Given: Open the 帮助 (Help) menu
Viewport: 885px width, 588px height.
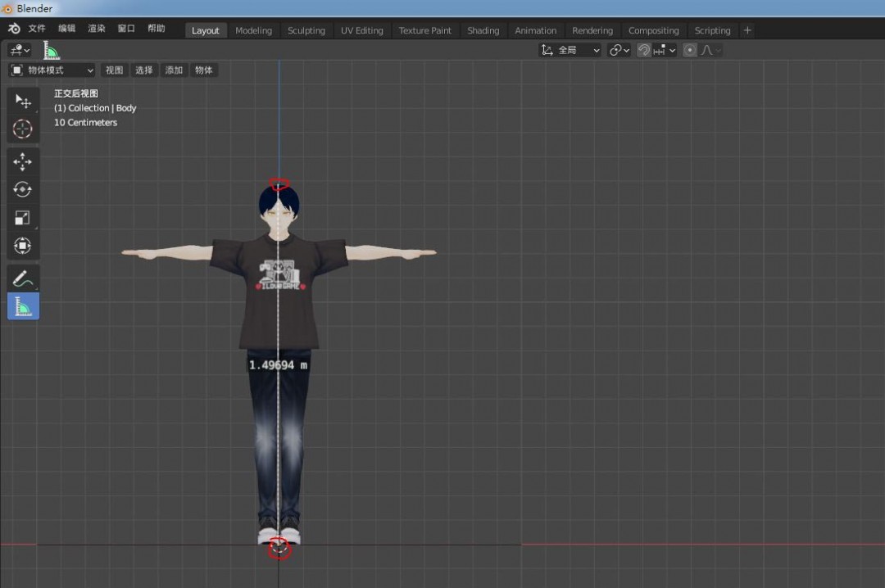Looking at the screenshot, I should tap(157, 29).
